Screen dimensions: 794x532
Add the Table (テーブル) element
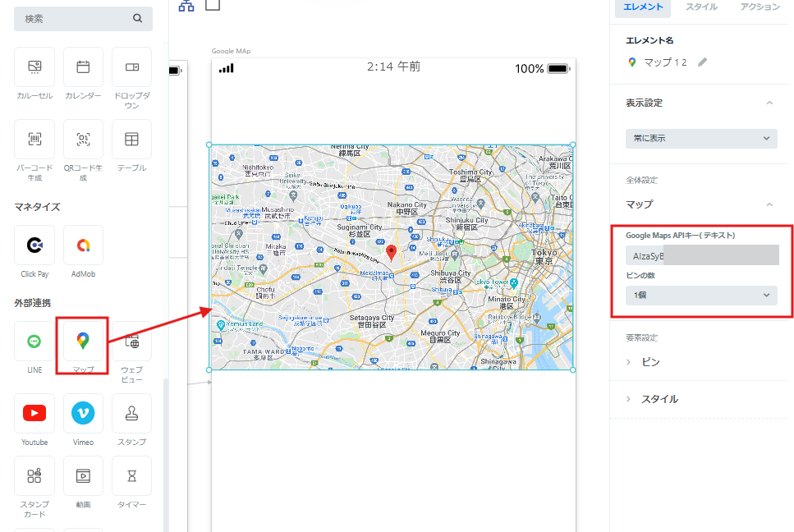point(131,140)
